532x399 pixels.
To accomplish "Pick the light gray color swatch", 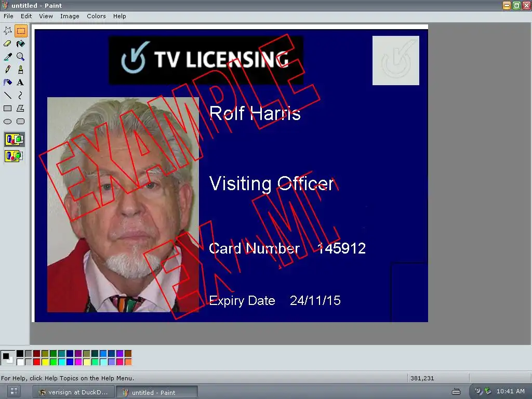I will (x=28, y=362).
